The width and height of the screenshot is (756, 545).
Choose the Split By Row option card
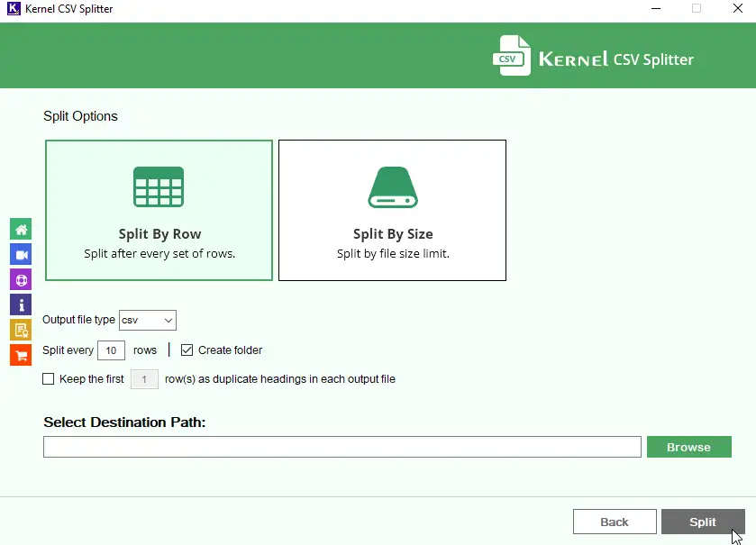coord(159,210)
